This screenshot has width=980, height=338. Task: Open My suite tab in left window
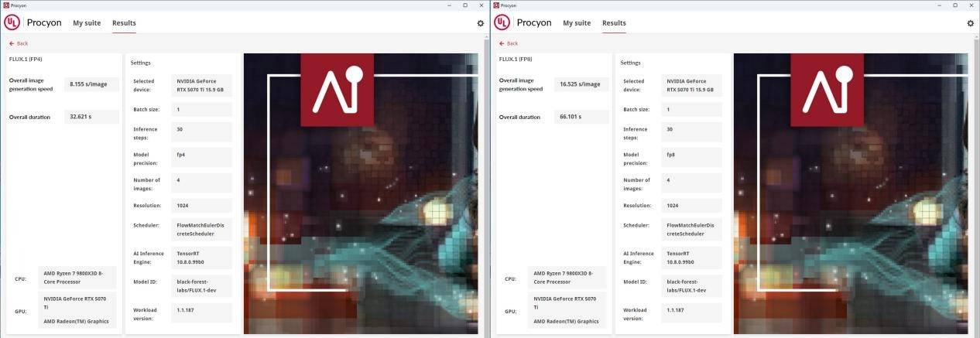click(x=87, y=23)
